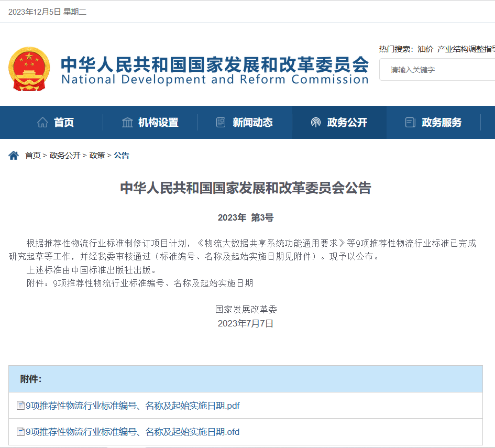This screenshot has width=495, height=448.
Task: Click the house icon in navigation bar
Action: click(42, 122)
